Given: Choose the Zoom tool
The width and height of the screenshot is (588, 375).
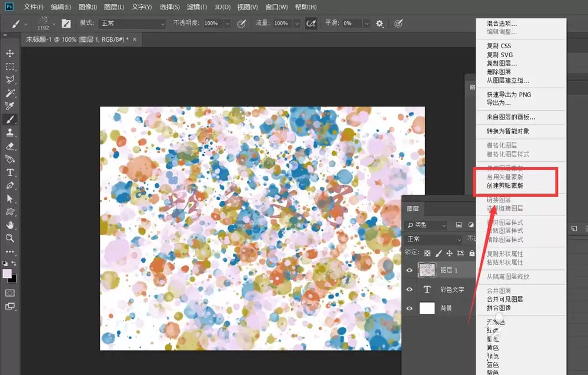Looking at the screenshot, I should (10, 238).
